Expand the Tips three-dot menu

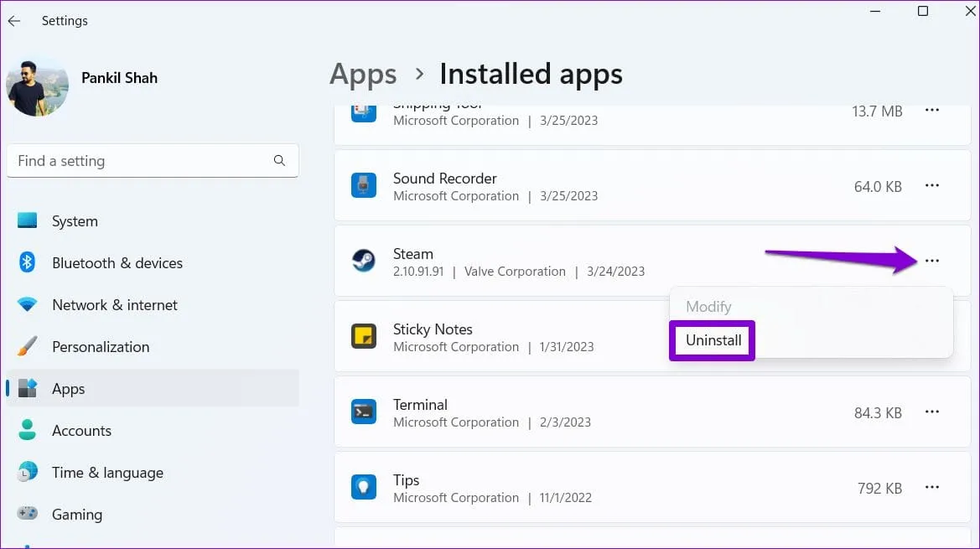click(931, 488)
